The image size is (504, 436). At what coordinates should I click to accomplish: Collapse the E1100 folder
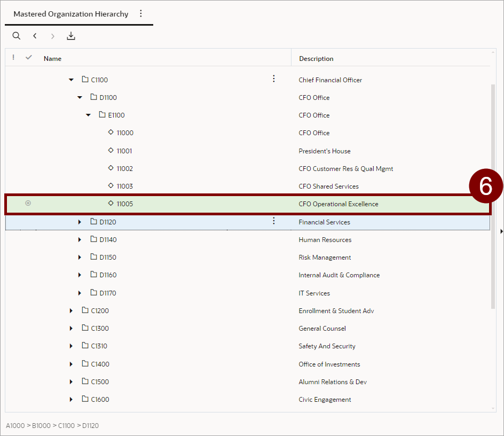89,115
